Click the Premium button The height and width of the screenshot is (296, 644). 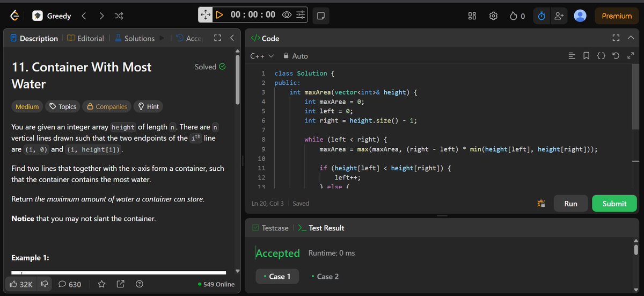pyautogui.click(x=617, y=16)
